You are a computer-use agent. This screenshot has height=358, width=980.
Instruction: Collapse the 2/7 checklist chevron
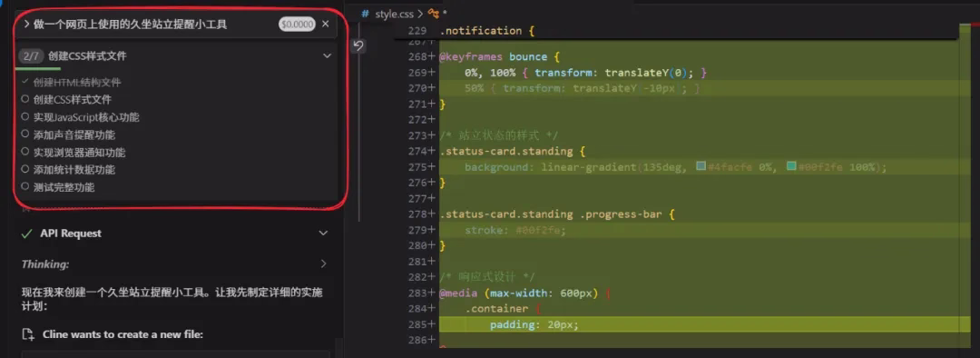[x=327, y=56]
